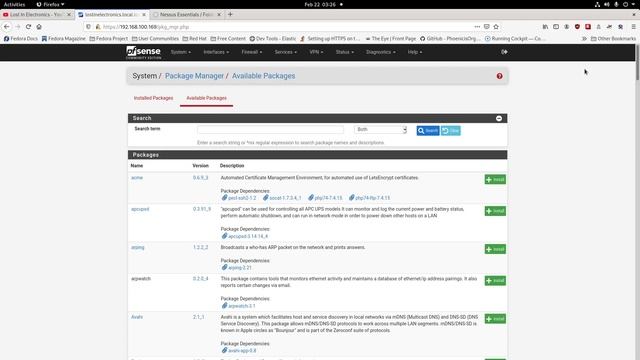Viewport: 640px width, 360px height.
Task: Click the Firefox forward arrow
Action: (18, 27)
